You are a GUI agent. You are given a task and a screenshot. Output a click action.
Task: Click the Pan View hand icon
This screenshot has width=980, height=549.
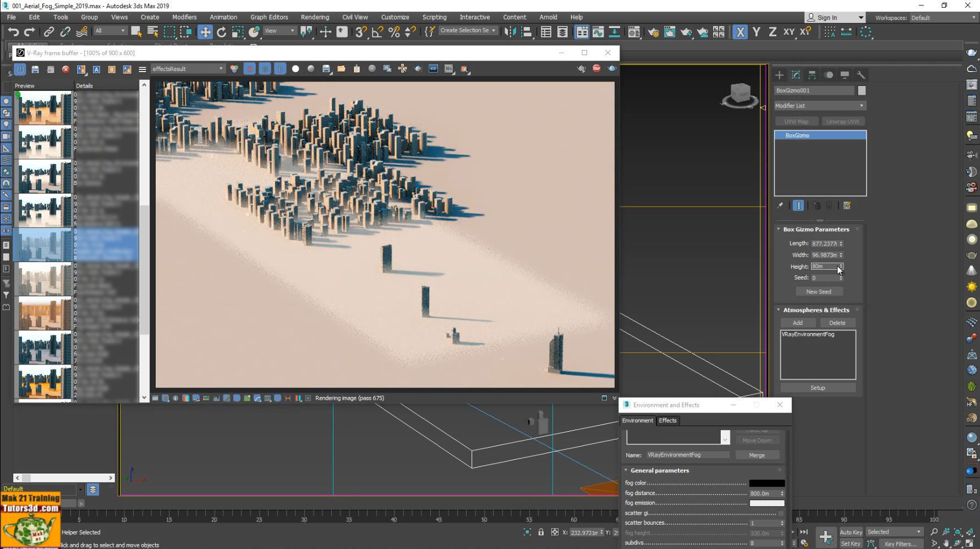point(946,543)
